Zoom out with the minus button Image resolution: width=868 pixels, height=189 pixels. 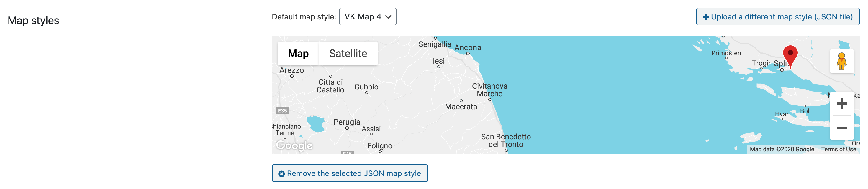click(x=841, y=128)
